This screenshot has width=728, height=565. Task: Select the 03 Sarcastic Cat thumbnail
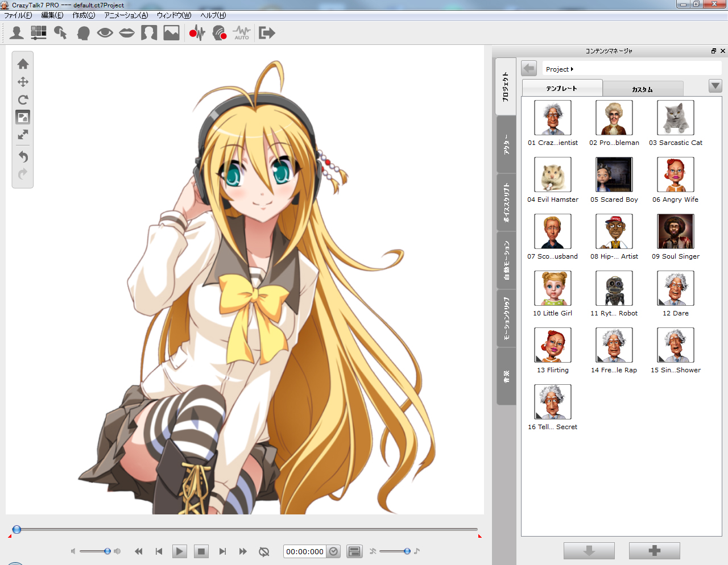(x=676, y=118)
